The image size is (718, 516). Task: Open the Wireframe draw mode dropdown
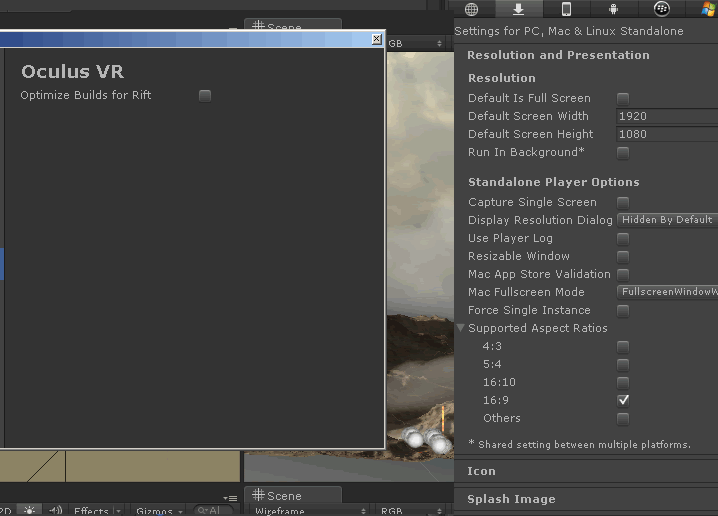click(x=310, y=511)
